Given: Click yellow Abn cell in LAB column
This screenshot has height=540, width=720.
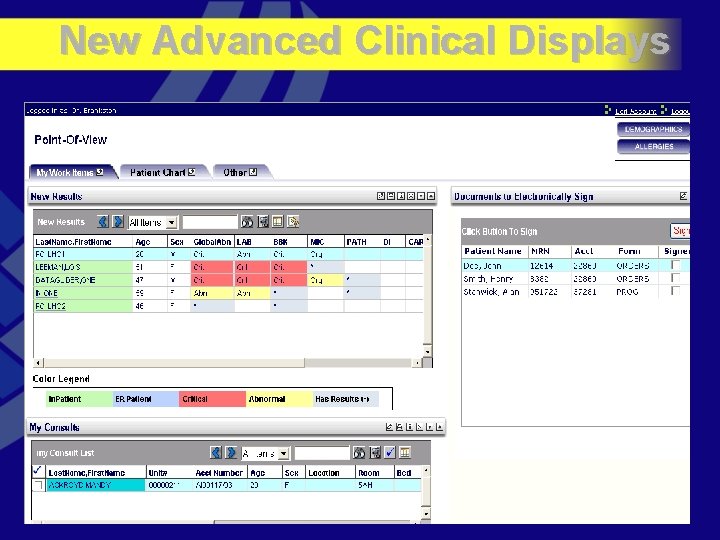Looking at the screenshot, I should point(253,292).
